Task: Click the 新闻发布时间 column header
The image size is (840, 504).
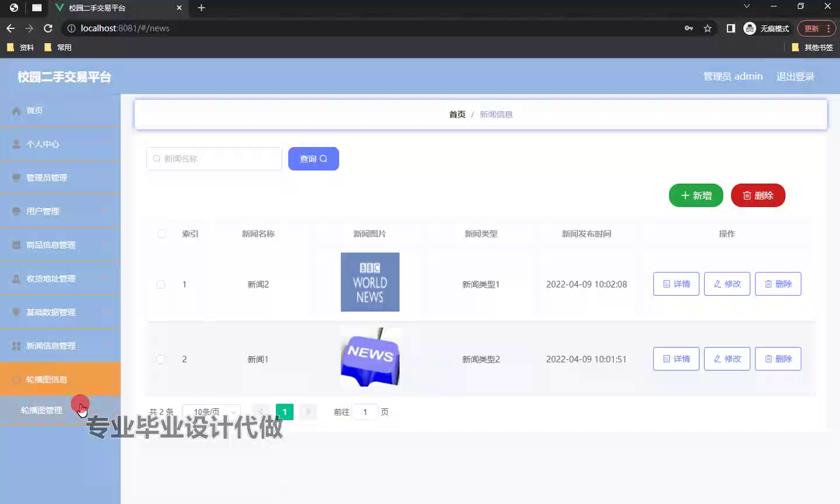Action: (x=586, y=234)
